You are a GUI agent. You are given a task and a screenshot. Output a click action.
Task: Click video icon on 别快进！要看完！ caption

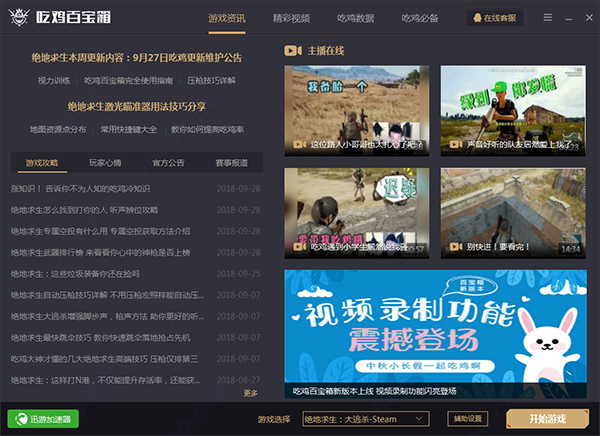(x=455, y=247)
